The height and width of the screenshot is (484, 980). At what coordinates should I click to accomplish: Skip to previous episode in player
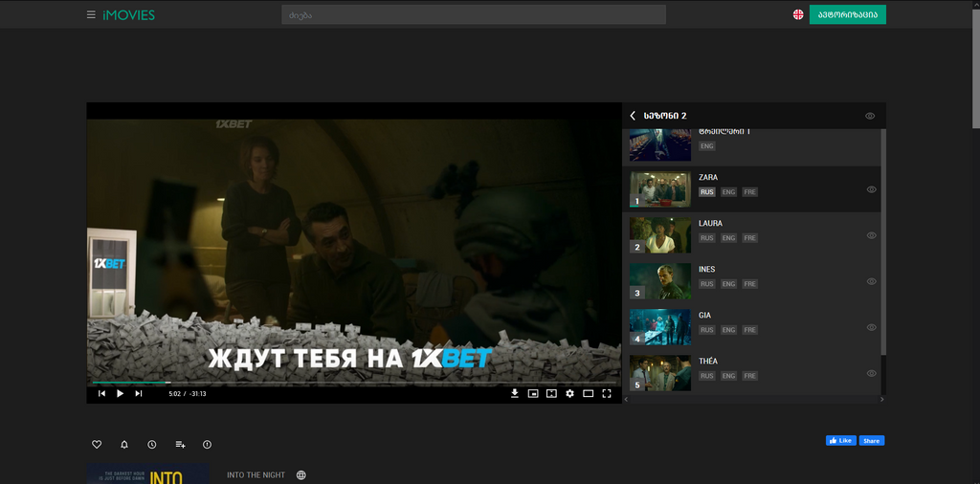click(x=101, y=393)
